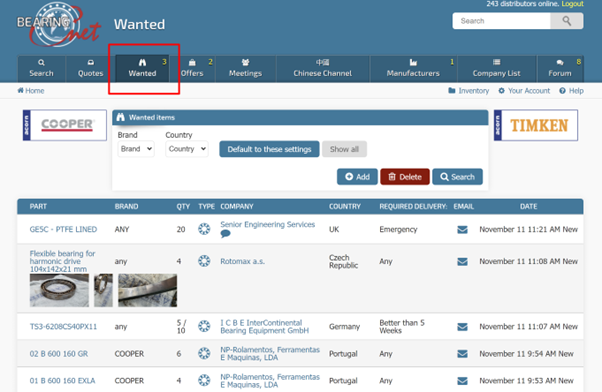The image size is (602, 392).
Task: Add a new wanted item
Action: pos(357,177)
